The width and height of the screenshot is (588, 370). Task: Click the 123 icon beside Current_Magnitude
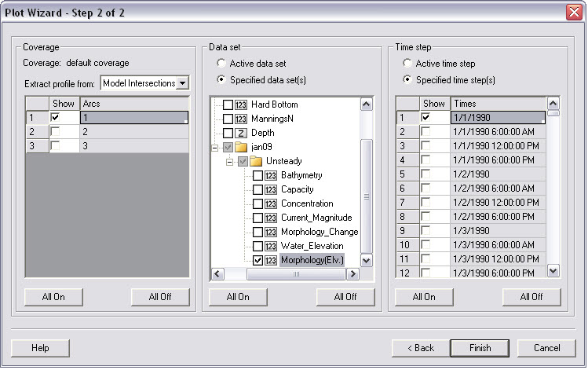[x=271, y=218]
